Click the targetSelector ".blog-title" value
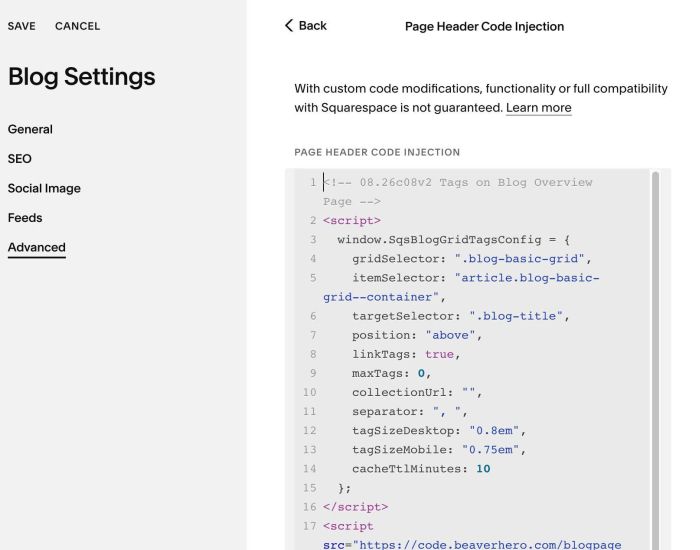 tap(516, 316)
